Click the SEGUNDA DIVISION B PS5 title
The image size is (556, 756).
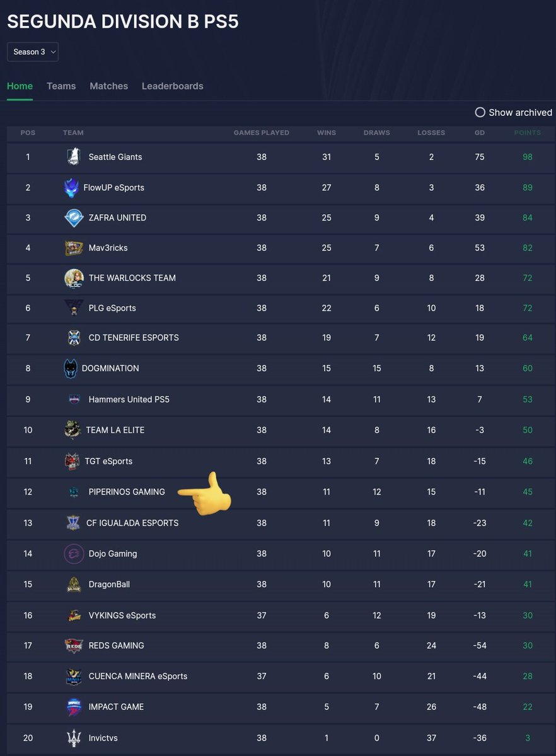123,21
